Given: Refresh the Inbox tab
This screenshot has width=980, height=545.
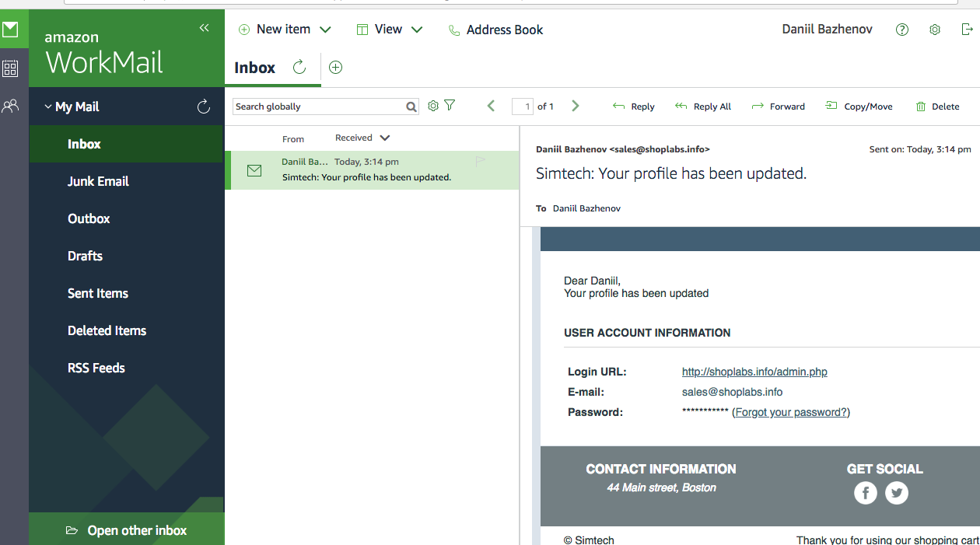Looking at the screenshot, I should click(x=299, y=68).
